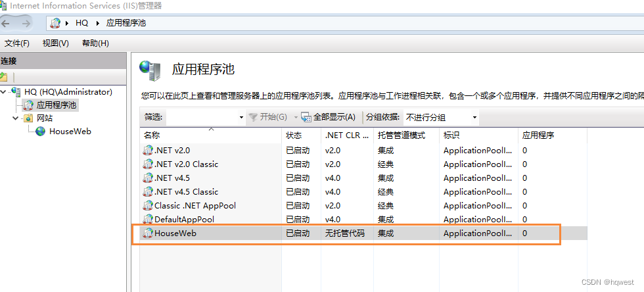Click the 应用程序池 tree node icon
This screenshot has width=644, height=292.
click(28, 105)
